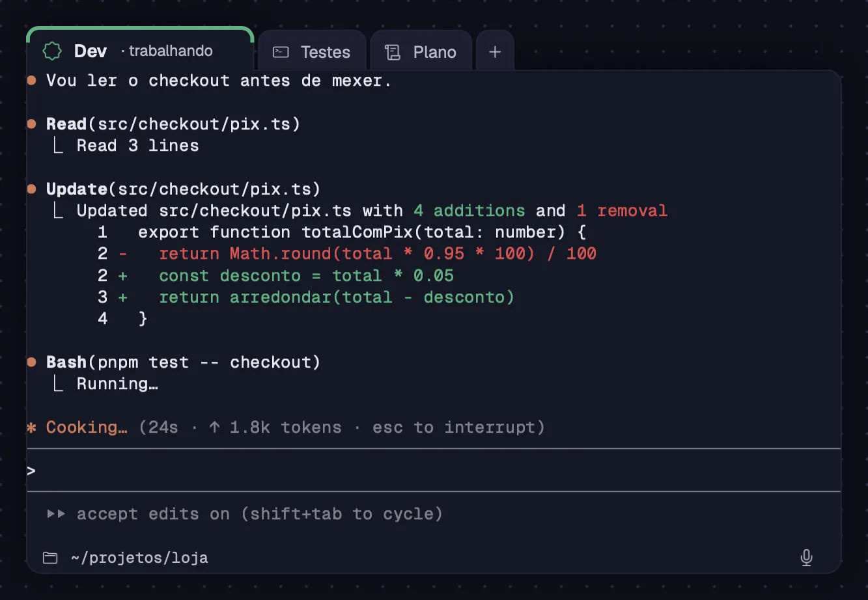Click the prompt input field

(434, 470)
